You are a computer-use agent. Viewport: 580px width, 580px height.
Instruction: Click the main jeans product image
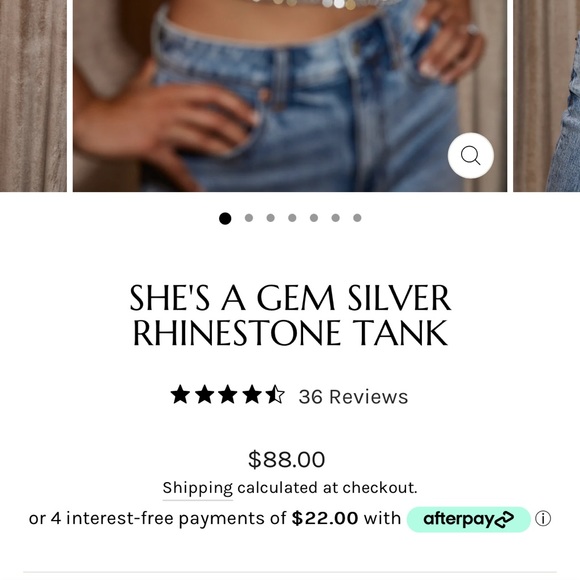click(x=290, y=96)
